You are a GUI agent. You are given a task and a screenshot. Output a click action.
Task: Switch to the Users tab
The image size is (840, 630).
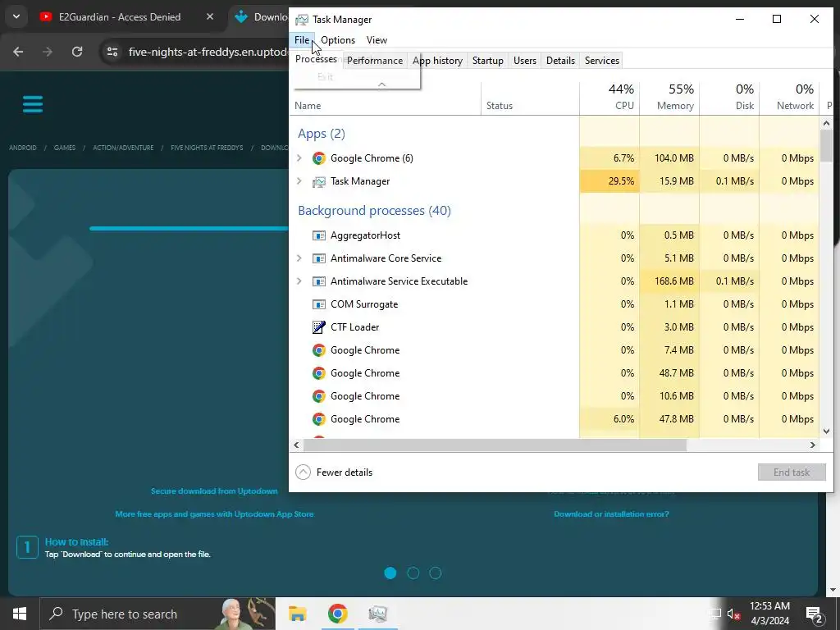point(524,61)
